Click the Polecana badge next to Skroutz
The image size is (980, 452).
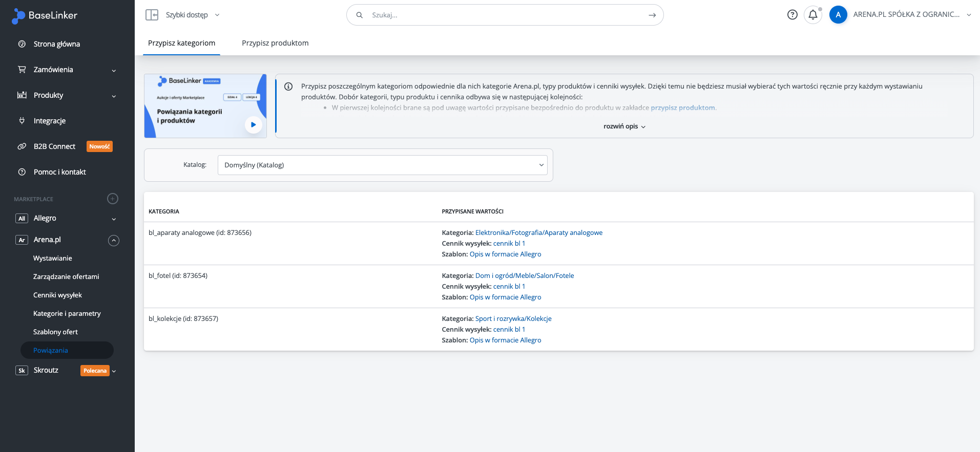[95, 371]
